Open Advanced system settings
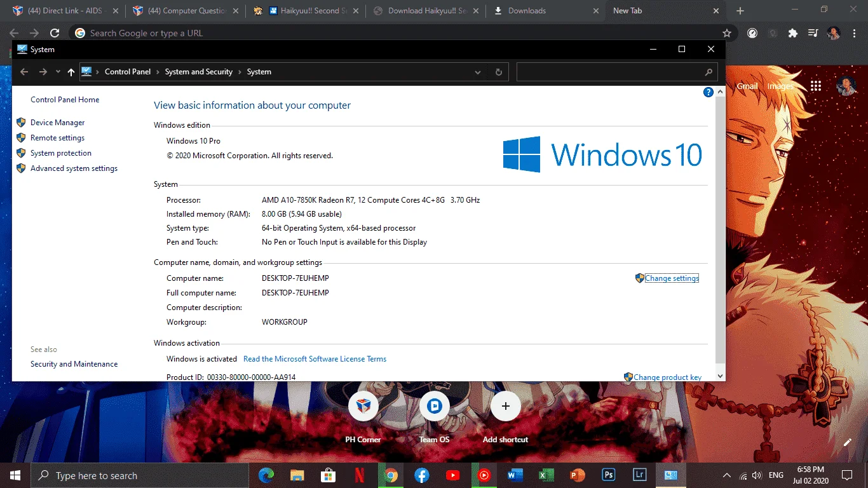Image resolution: width=868 pixels, height=488 pixels. click(x=74, y=168)
